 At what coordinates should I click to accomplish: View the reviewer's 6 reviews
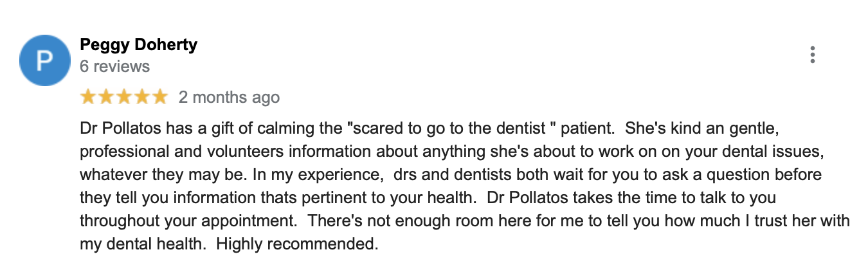click(114, 66)
